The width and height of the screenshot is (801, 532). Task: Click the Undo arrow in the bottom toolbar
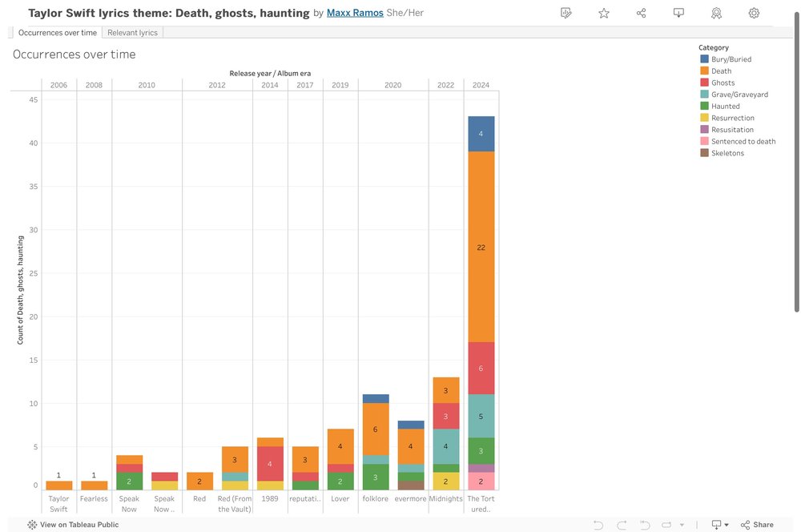598,525
